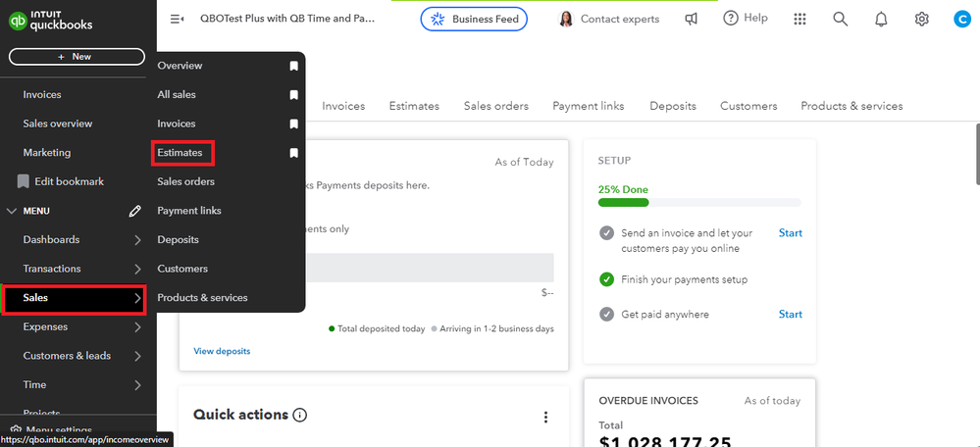Screen dimensions: 980x447
Task: Toggle bookmark for Estimates in flyout
Action: [x=293, y=153]
